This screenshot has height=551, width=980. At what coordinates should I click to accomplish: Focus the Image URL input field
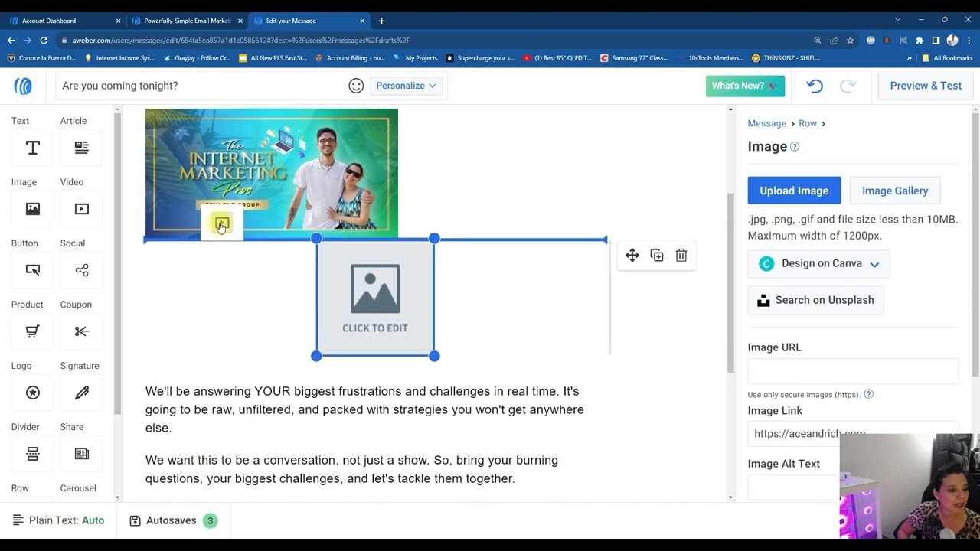pyautogui.click(x=853, y=371)
